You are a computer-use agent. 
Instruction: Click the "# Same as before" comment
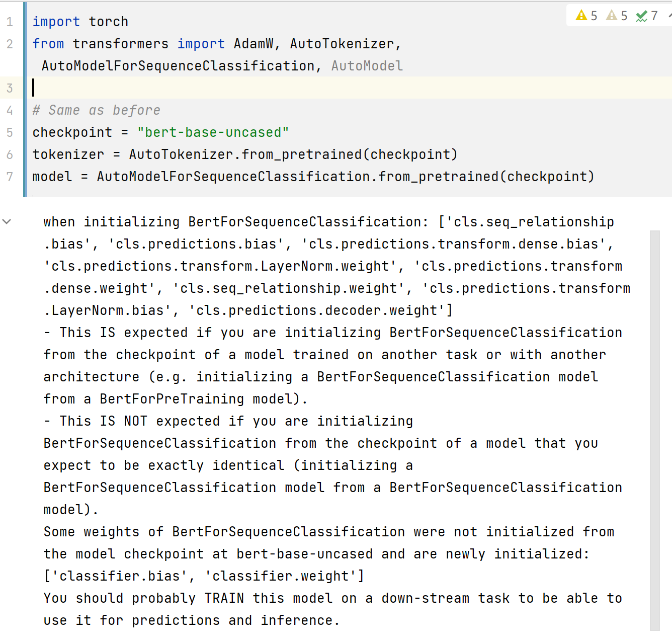click(x=96, y=110)
